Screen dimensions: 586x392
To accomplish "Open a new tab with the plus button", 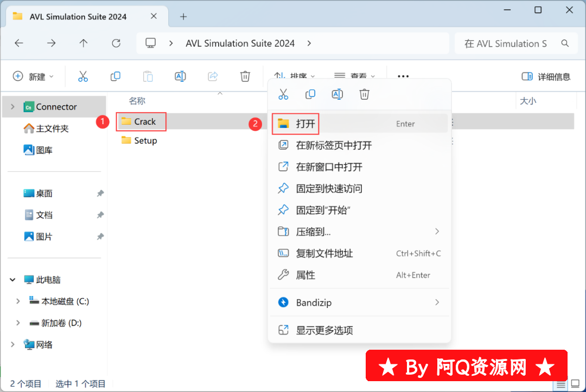I will (183, 16).
